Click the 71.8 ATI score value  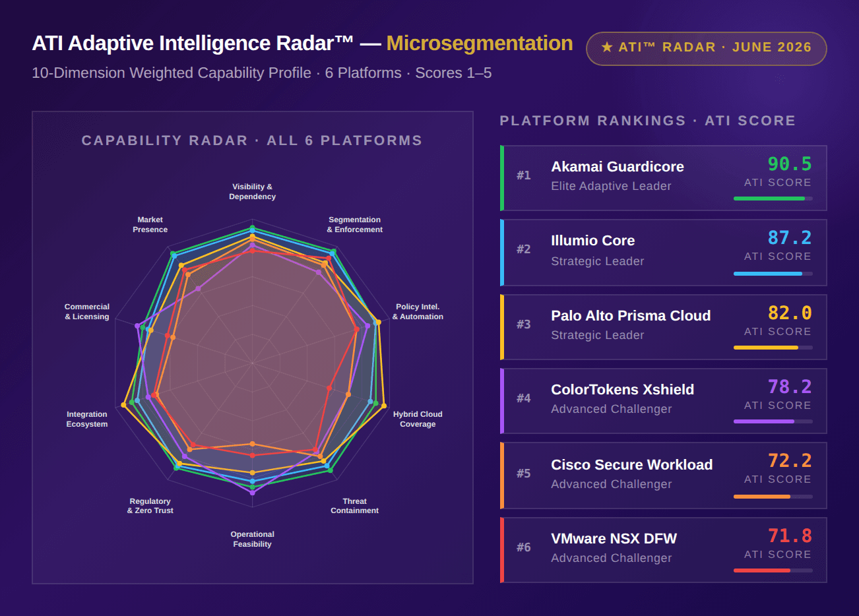tap(789, 536)
